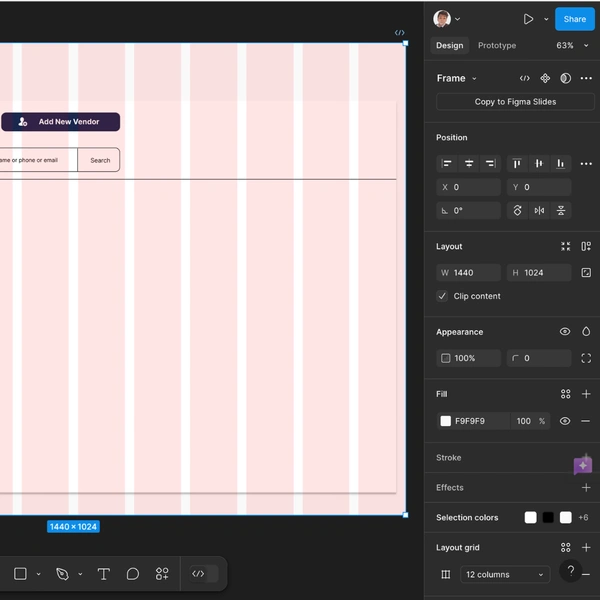Remove the F9F9F9 fill minus icon
600x600 pixels.
[585, 421]
